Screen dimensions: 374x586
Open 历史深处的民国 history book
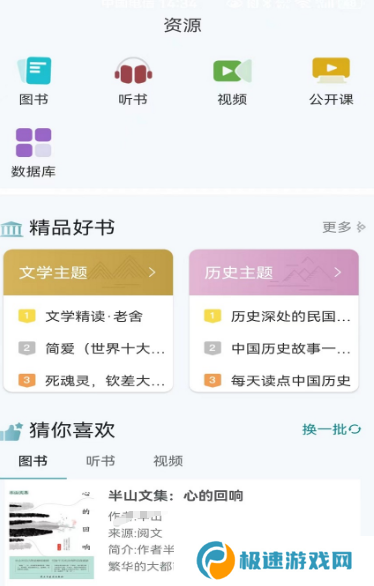pyautogui.click(x=291, y=317)
